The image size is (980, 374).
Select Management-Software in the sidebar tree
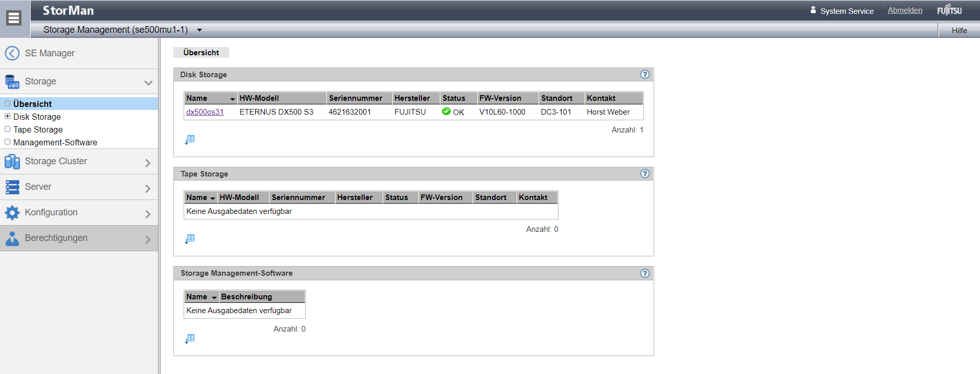55,142
